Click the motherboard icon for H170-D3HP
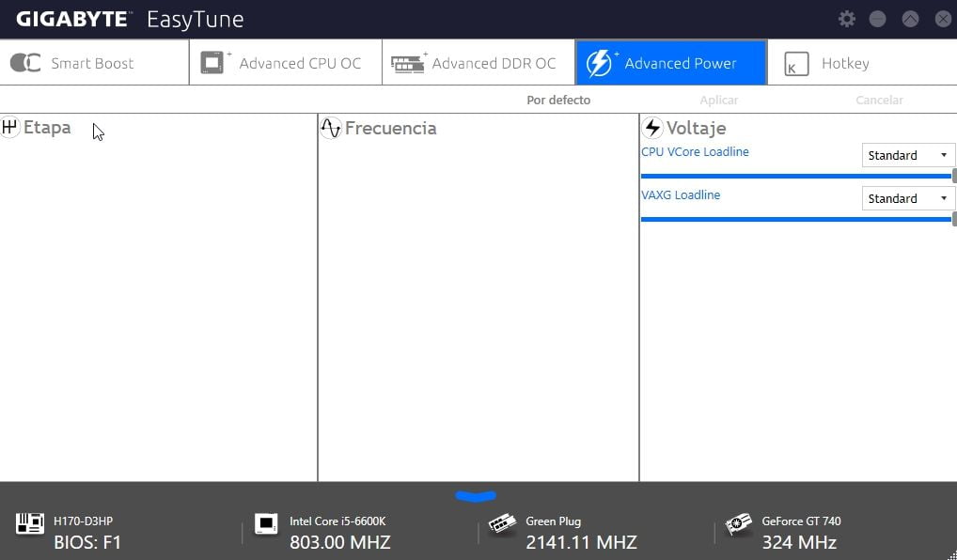This screenshot has width=957, height=560. (30, 523)
